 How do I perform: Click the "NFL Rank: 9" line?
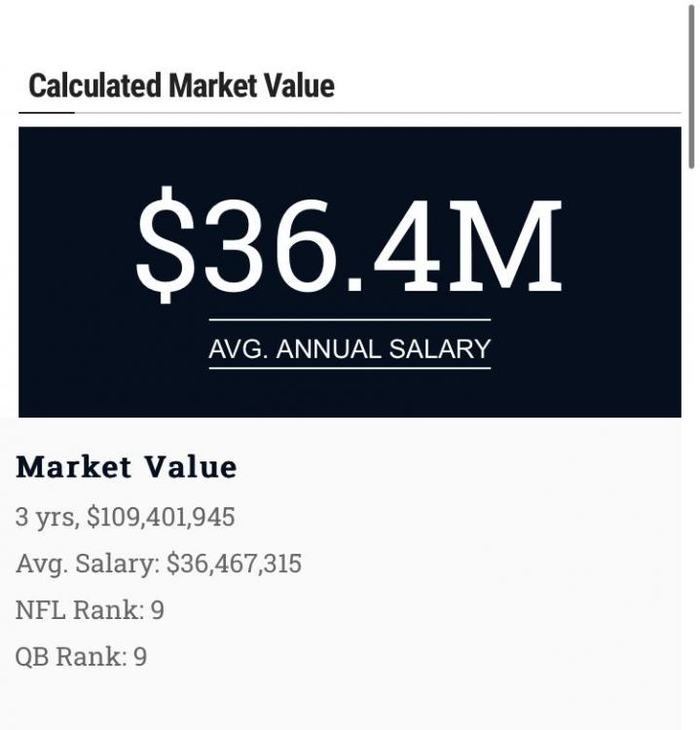point(90,610)
